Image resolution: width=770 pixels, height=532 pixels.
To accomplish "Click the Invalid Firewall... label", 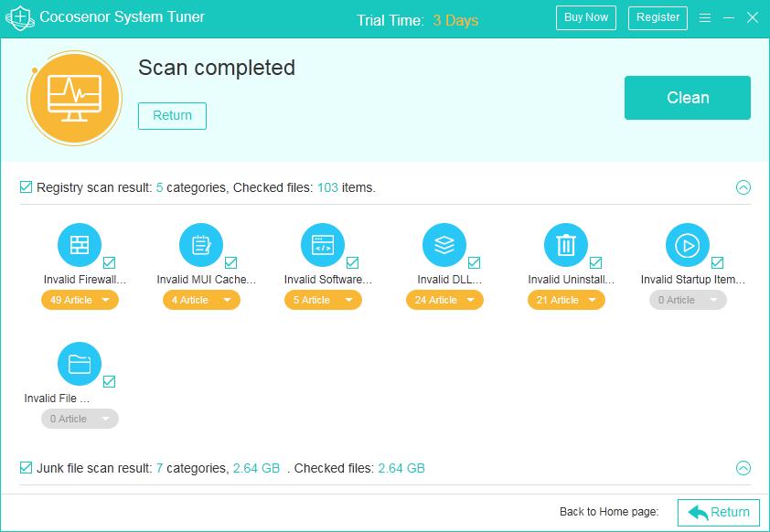I will pyautogui.click(x=85, y=279).
